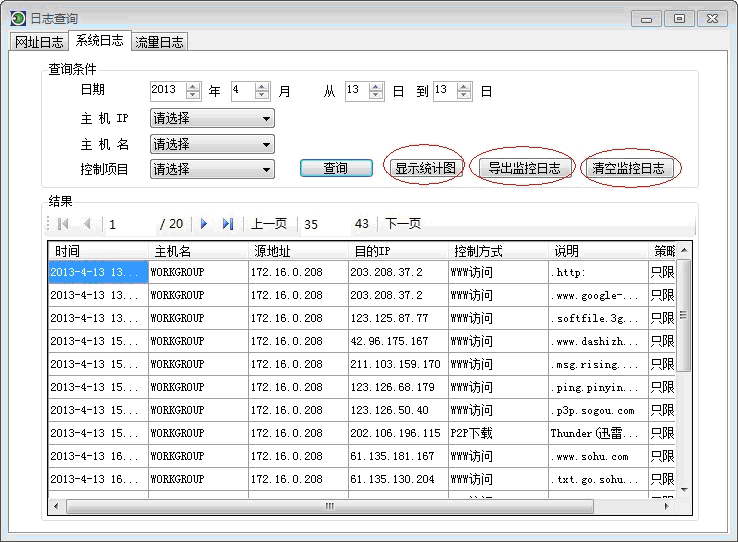
Task: Click the highlighted first row time cell
Action: pos(98,272)
